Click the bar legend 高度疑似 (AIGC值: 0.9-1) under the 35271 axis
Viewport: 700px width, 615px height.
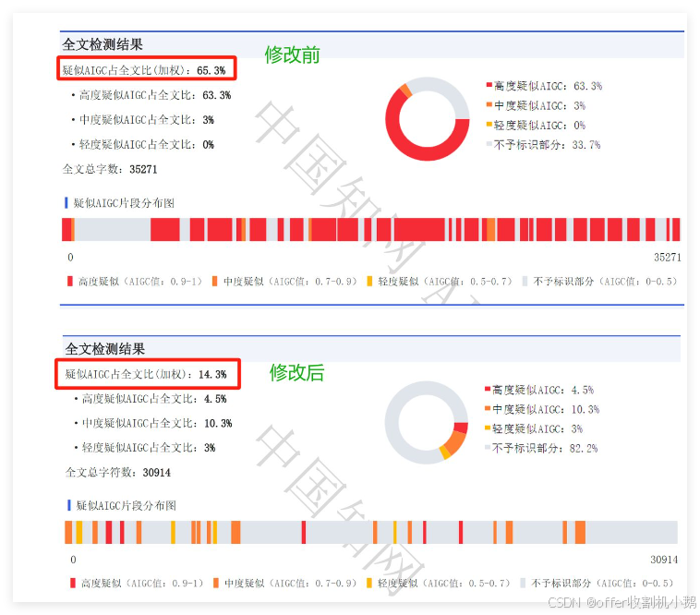tap(135, 281)
